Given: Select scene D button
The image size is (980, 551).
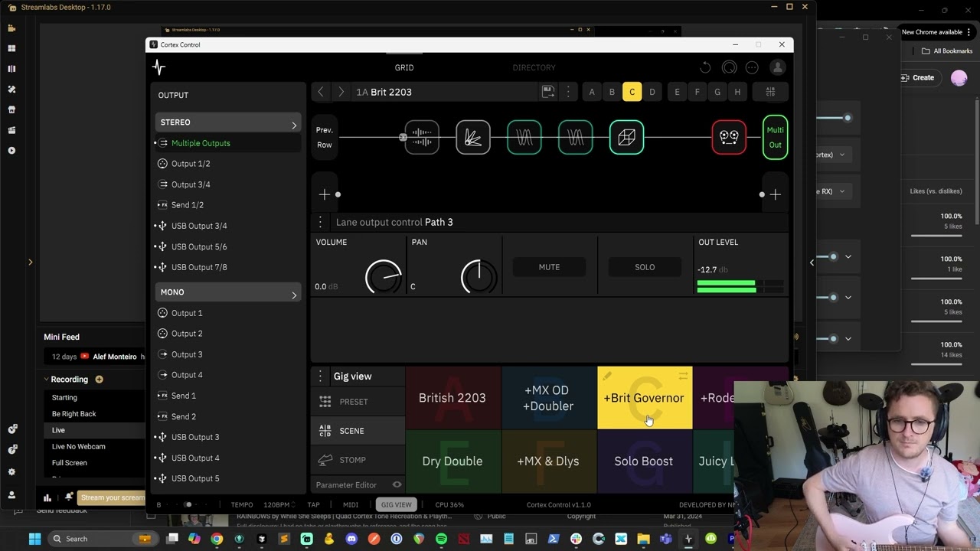Looking at the screenshot, I should point(652,92).
